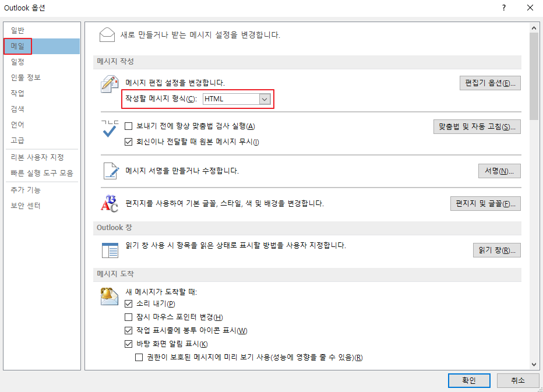Click the help question mark icon
Screen dimensions: 543x392
pyautogui.click(x=504, y=8)
